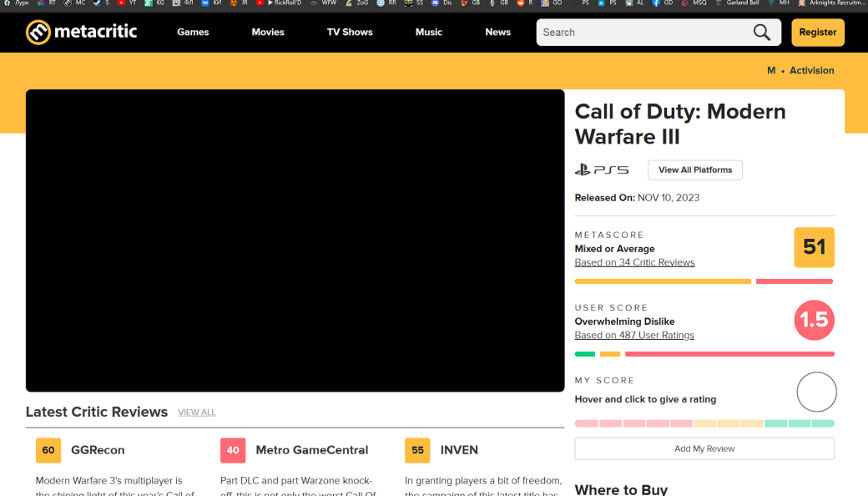Open the AL bookmark
868x496 pixels.
point(634,3)
